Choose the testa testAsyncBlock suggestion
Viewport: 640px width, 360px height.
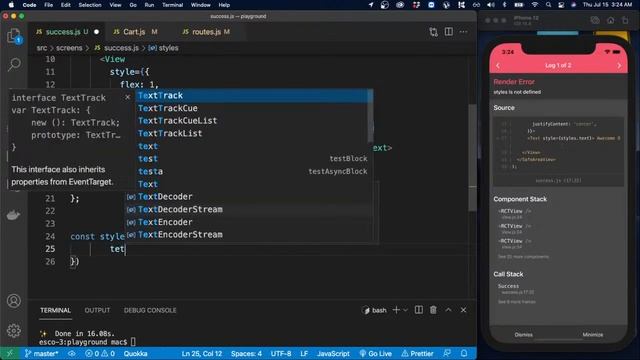point(251,171)
